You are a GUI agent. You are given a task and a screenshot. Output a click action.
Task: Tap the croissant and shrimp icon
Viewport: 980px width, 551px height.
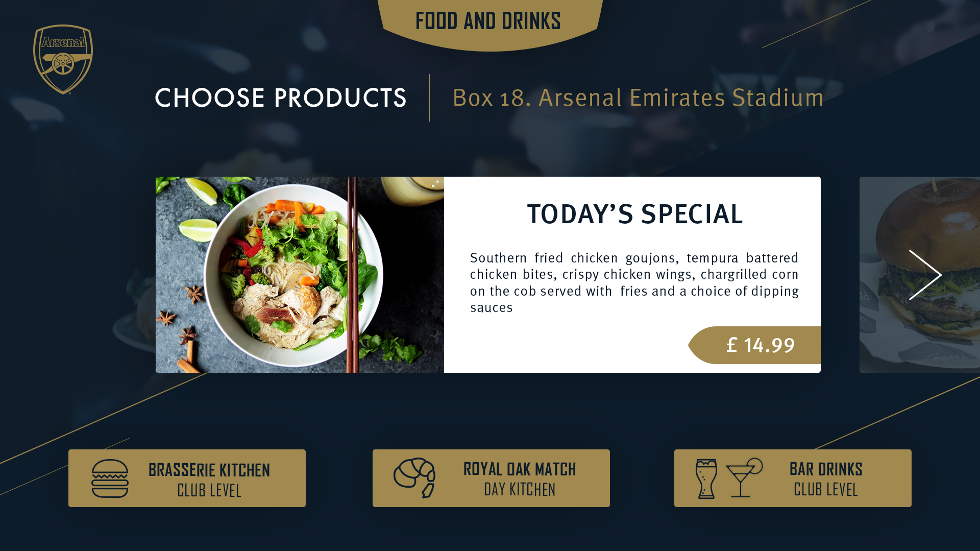414,478
